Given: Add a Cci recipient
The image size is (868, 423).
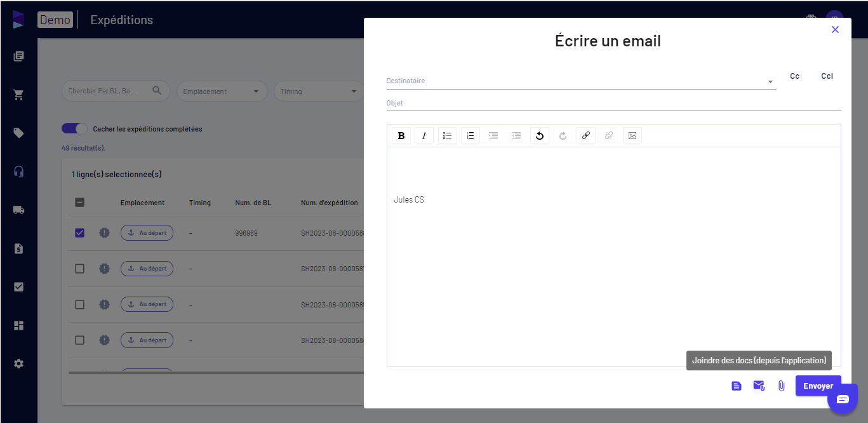Looking at the screenshot, I should (x=827, y=76).
